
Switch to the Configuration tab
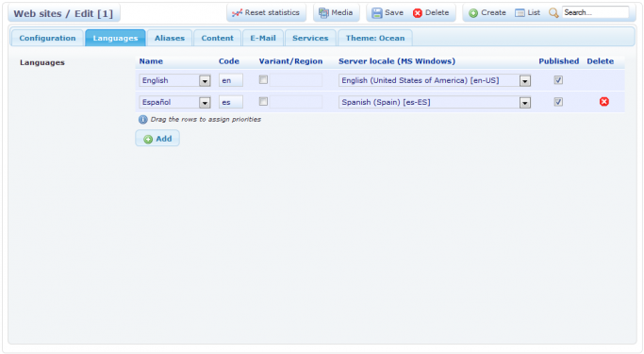47,38
